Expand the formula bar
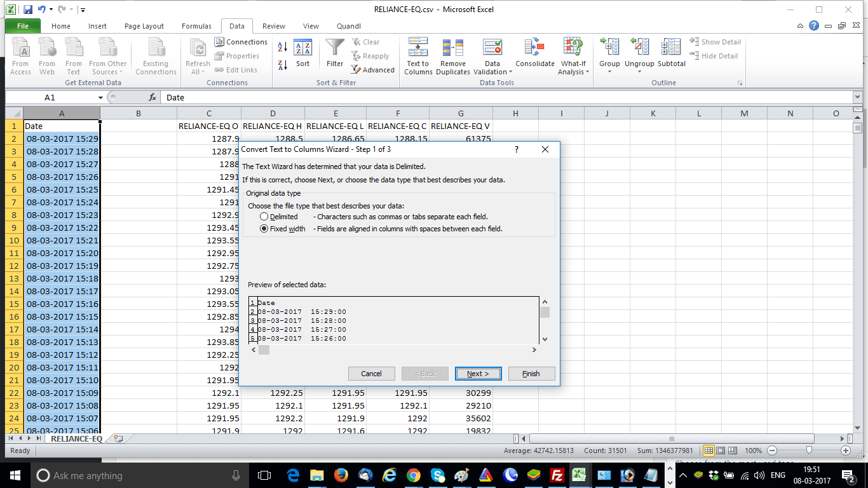Viewport: 868px width, 488px height. pyautogui.click(x=858, y=97)
